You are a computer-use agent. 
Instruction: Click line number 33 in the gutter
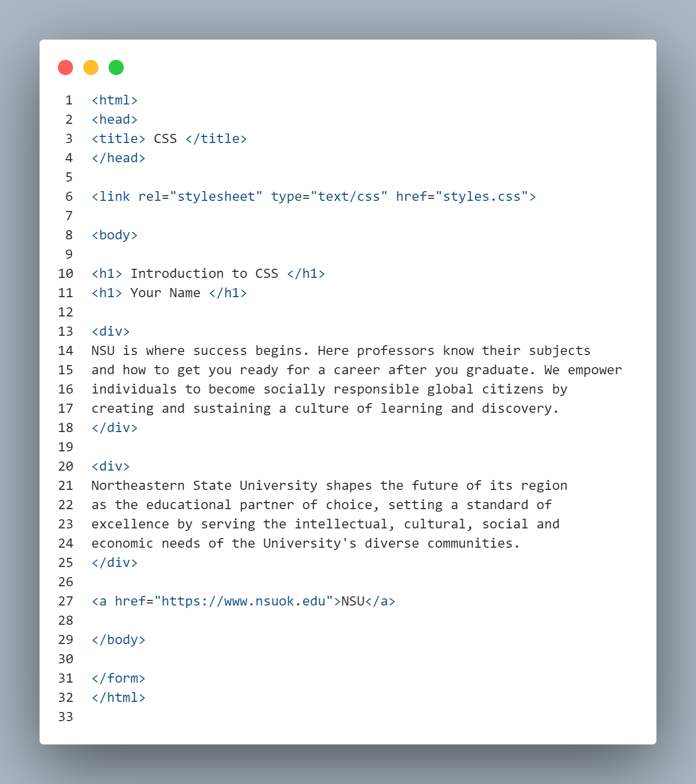[x=66, y=717]
